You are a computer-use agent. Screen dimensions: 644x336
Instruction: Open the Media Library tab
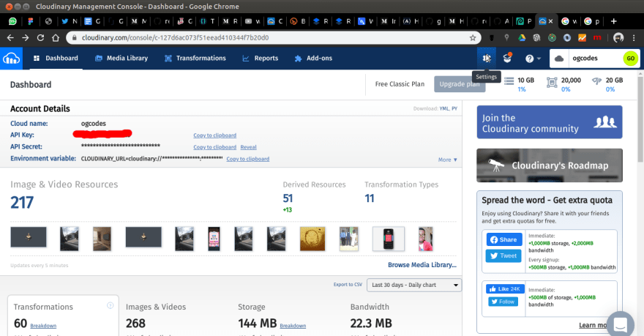pos(121,59)
